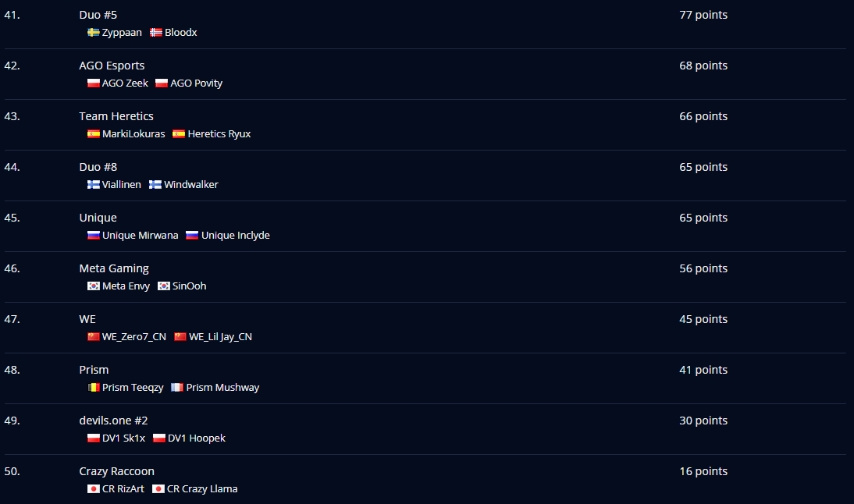
Task: Open the AGO Esports team entry
Action: [x=112, y=66]
